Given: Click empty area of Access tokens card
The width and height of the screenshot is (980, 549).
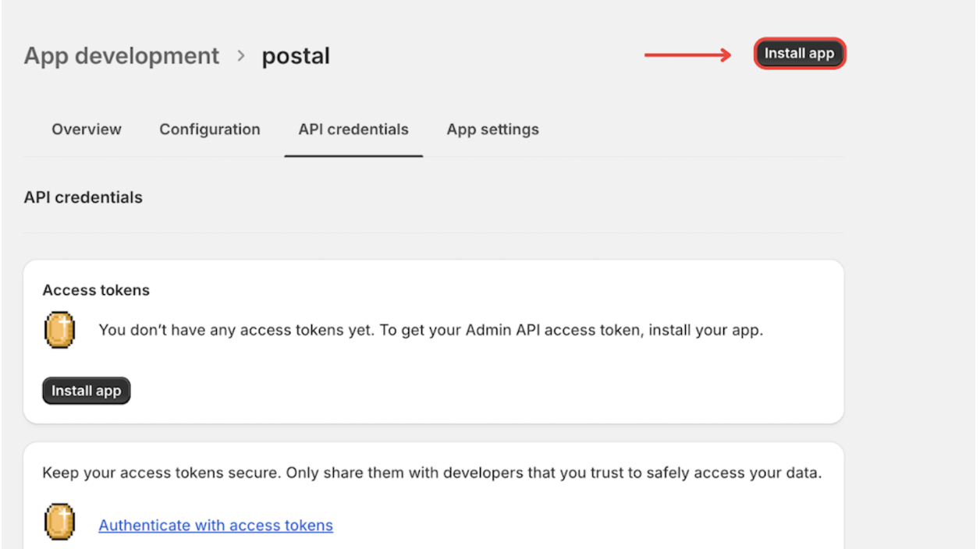Looking at the screenshot, I should (507, 386).
